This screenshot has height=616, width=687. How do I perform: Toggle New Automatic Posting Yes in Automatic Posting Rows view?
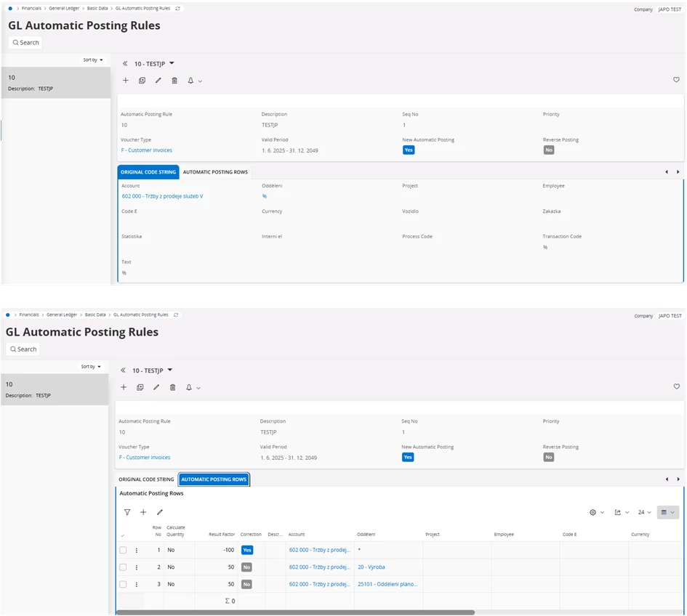[x=408, y=458]
